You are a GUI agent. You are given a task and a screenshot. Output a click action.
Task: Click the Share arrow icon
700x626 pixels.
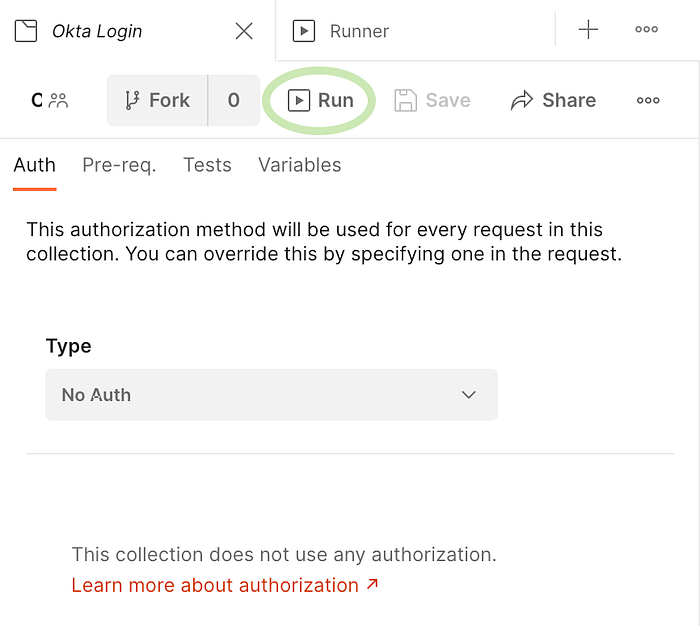tap(522, 100)
